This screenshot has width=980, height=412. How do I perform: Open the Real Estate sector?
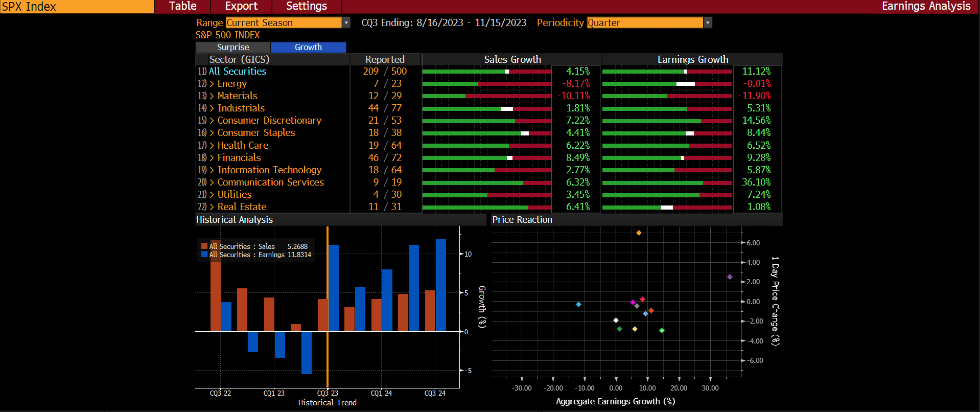[242, 207]
